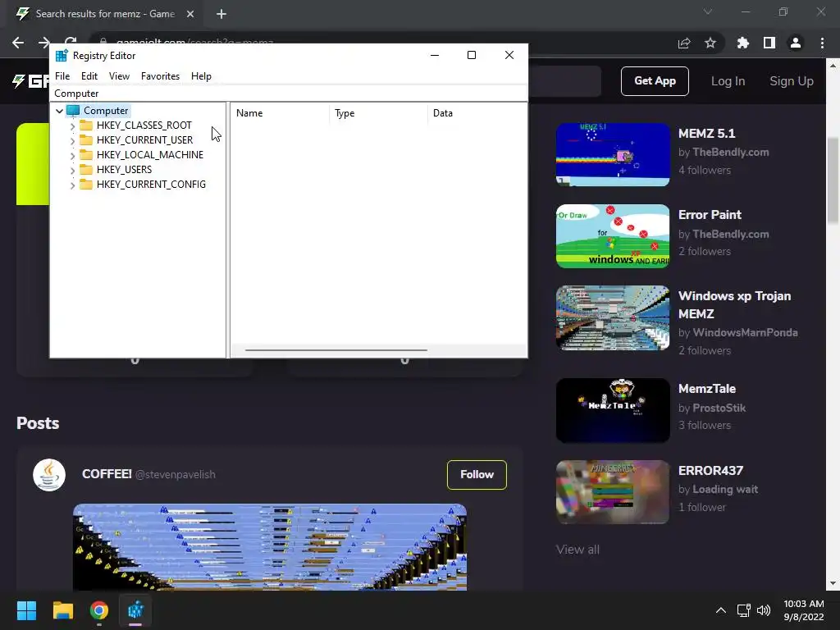840x630 pixels.
Task: Click View all games link
Action: coord(577,550)
